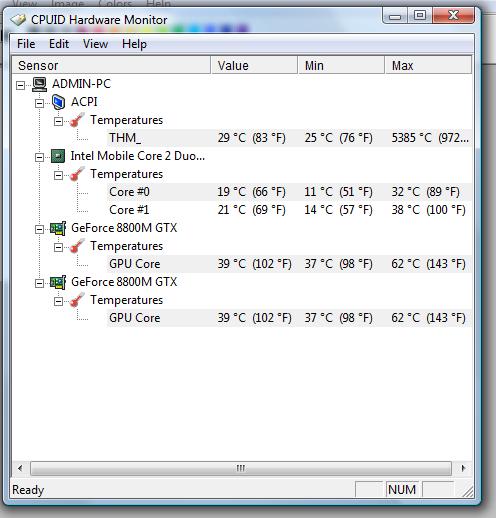Click the CPUID Hardware Monitor title bar icon
Screen dimensions: 496x518
[x=18, y=20]
